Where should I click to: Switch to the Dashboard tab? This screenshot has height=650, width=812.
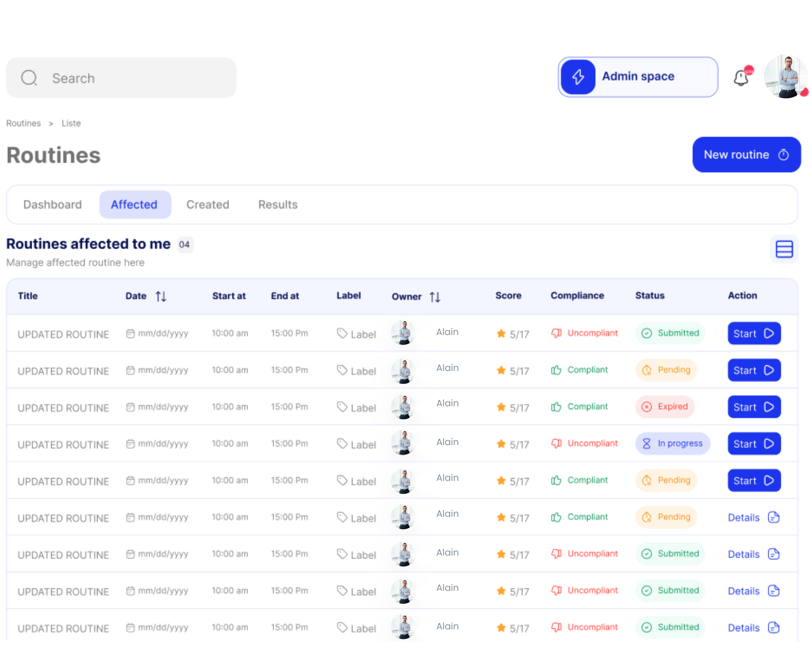[x=52, y=205]
